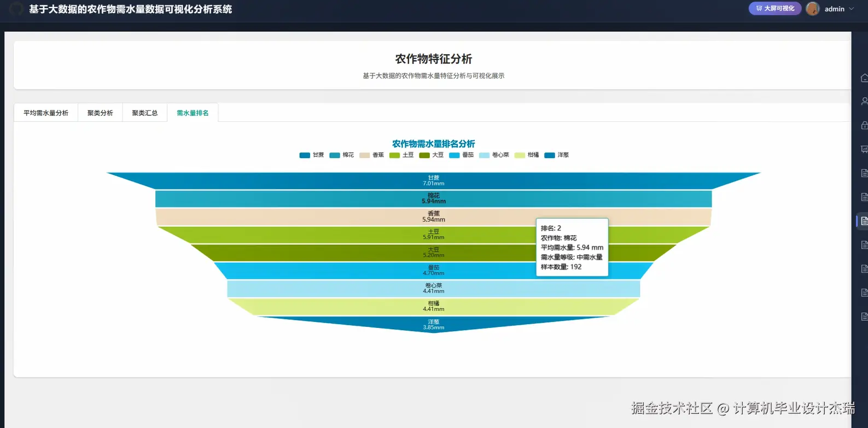Image resolution: width=868 pixels, height=428 pixels.
Task: Switch to the 聚类汇总 tab
Action: [145, 113]
